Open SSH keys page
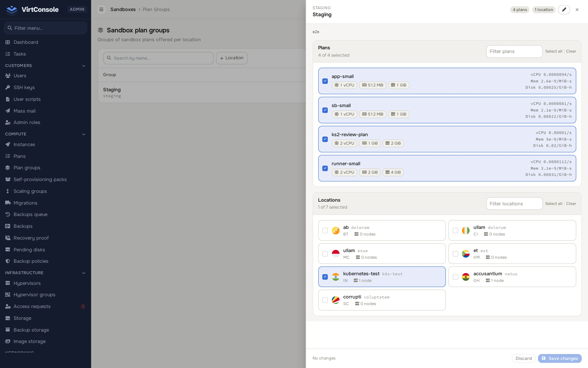The height and width of the screenshot is (368, 588). tap(45, 87)
